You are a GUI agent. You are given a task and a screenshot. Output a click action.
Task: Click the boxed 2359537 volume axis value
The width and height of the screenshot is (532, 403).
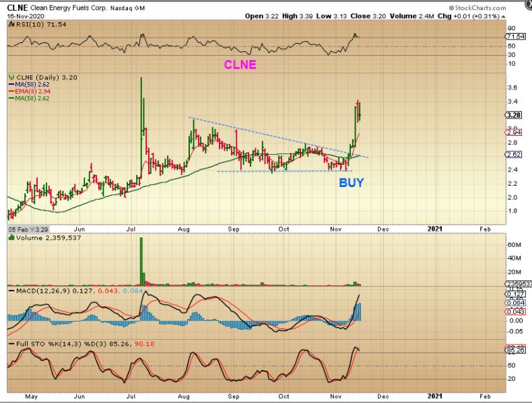(x=519, y=284)
